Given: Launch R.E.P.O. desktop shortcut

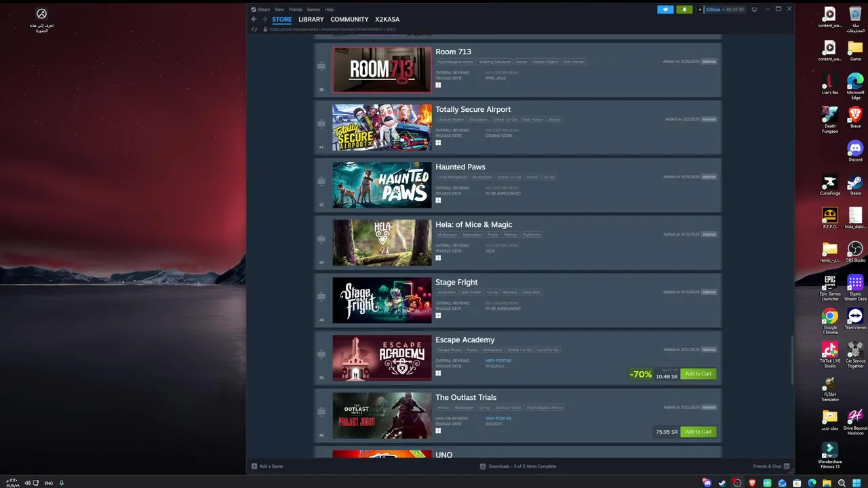Looking at the screenshot, I should pos(829,218).
